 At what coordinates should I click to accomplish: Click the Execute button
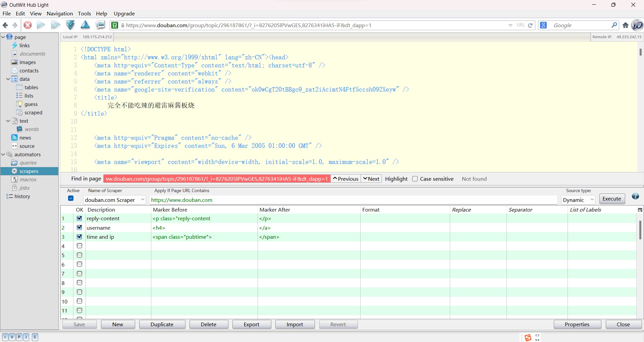coord(612,198)
